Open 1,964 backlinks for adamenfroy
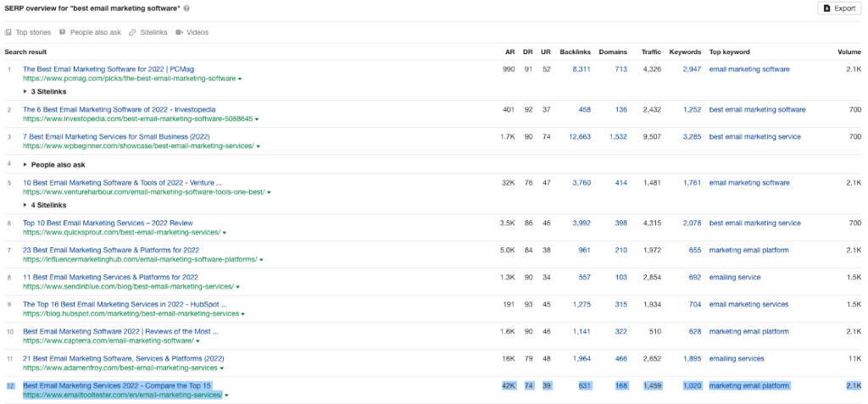The height and width of the screenshot is (404, 868). [581, 358]
